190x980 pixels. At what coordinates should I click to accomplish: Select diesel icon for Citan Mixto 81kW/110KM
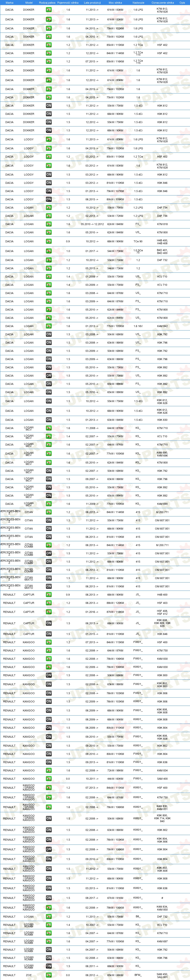49,586
